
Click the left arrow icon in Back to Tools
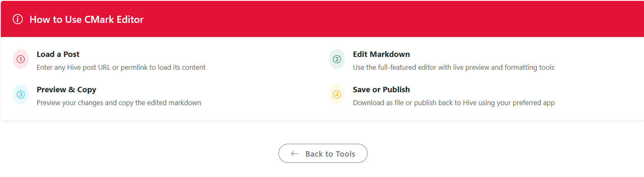[x=295, y=154]
